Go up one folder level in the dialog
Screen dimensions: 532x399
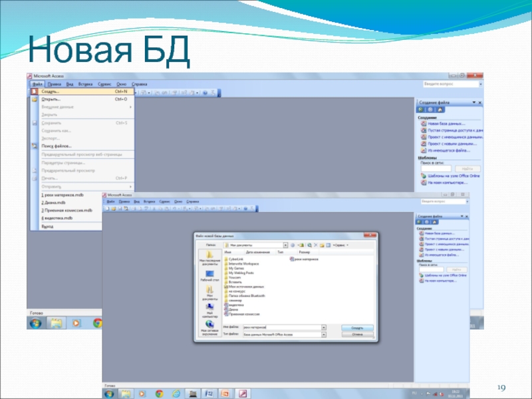click(x=301, y=245)
